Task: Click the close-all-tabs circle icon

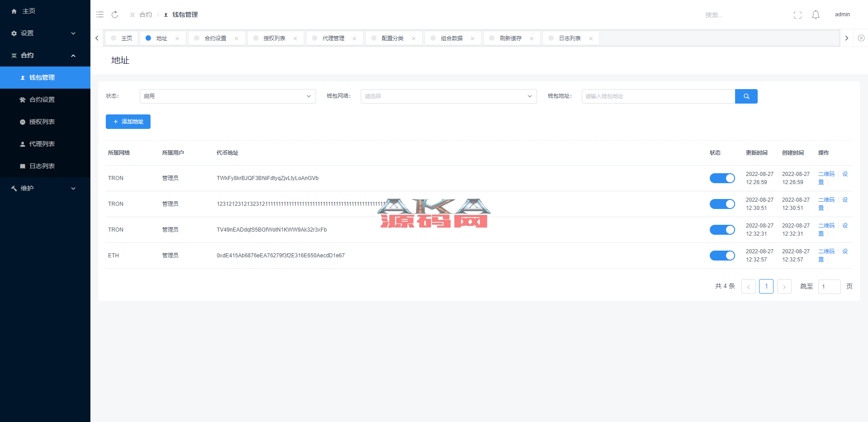Action: click(x=861, y=38)
